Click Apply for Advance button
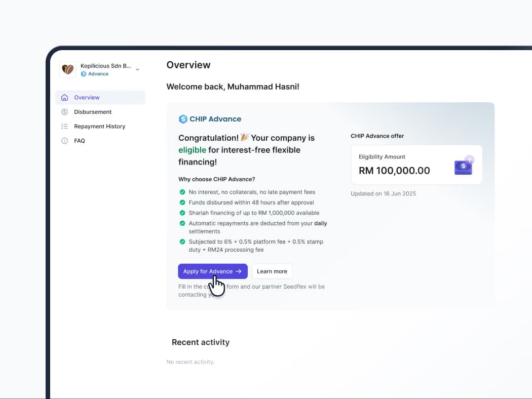Viewport: 532px width, 399px height. (213, 271)
